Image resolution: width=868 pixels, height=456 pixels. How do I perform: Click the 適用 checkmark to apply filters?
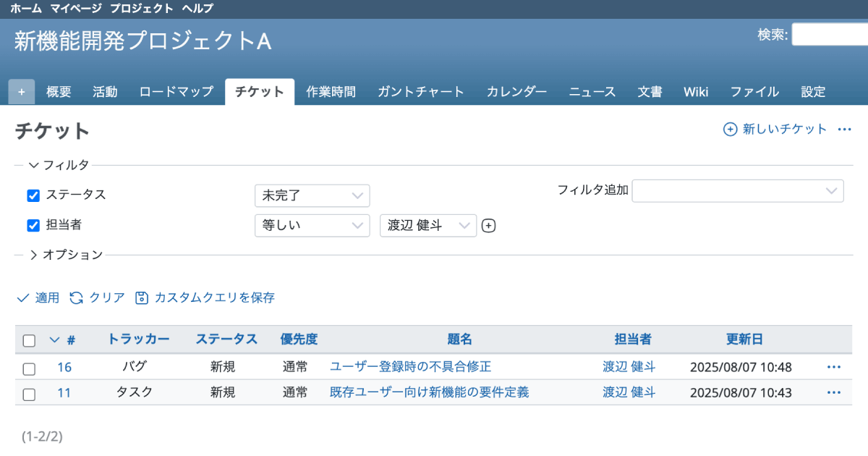click(x=22, y=297)
